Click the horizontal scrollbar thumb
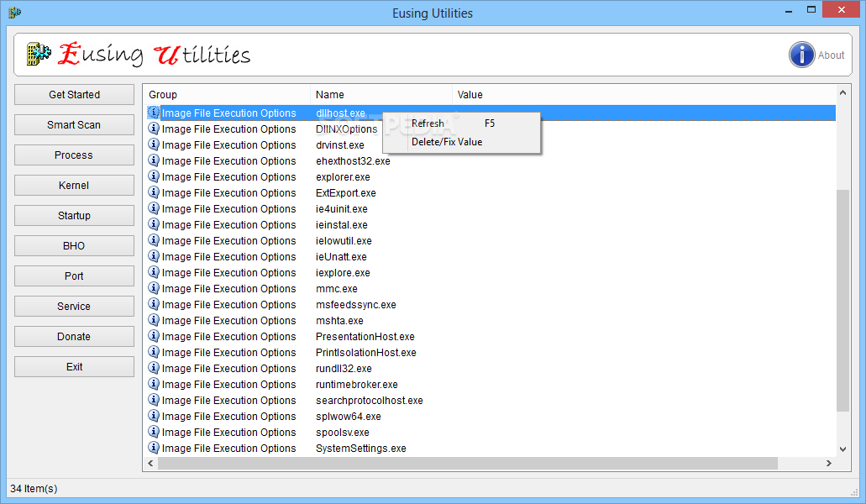866x504 pixels. click(x=468, y=463)
